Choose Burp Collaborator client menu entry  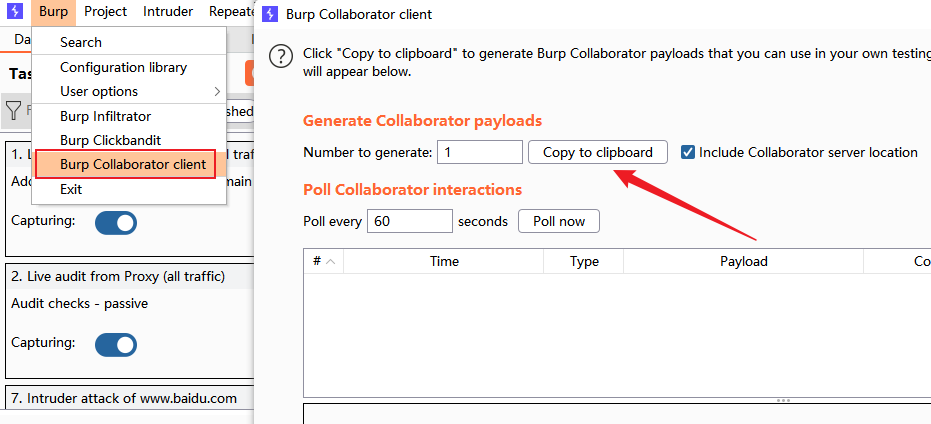132,164
